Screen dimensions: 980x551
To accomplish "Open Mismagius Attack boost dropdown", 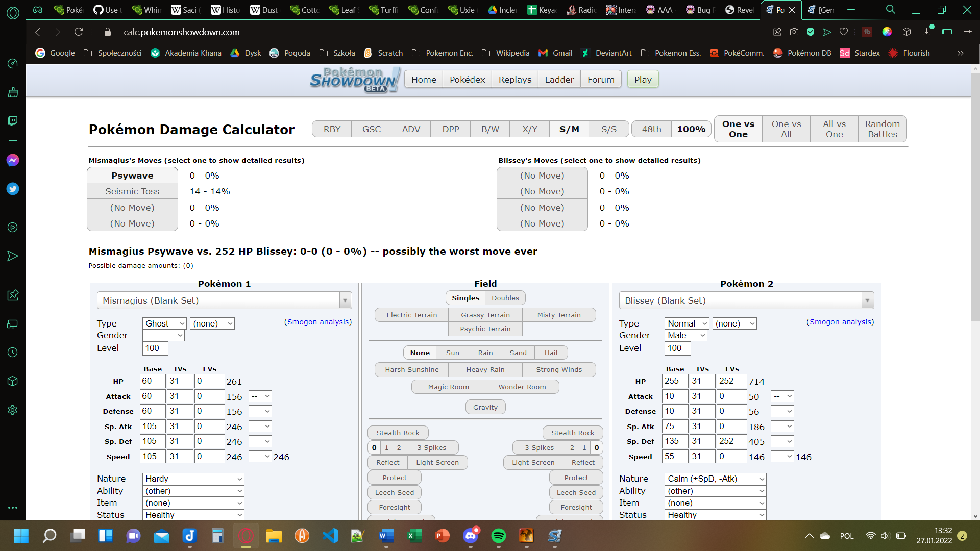I will (x=260, y=396).
